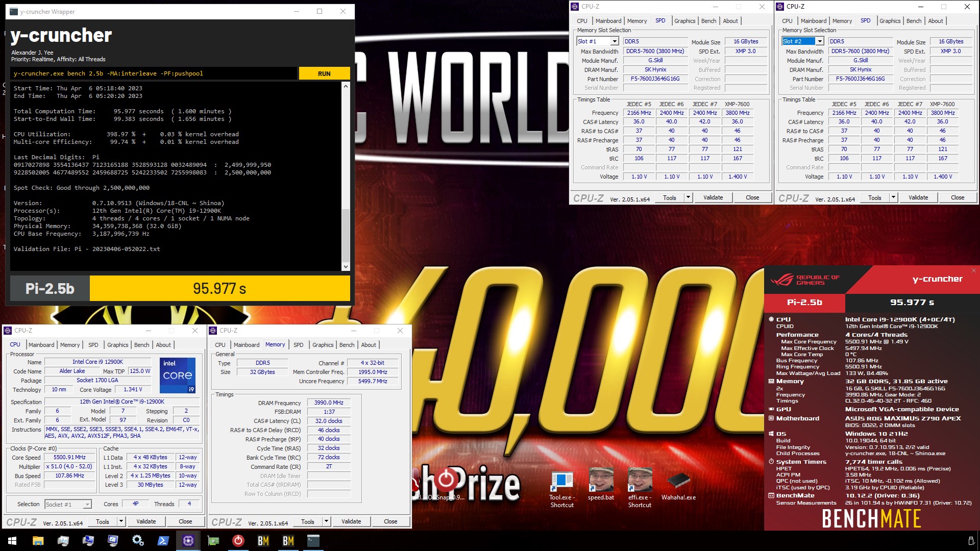Click the OS Windows icon in BenchMate panel
Screen dimensions: 980x551
(771, 434)
